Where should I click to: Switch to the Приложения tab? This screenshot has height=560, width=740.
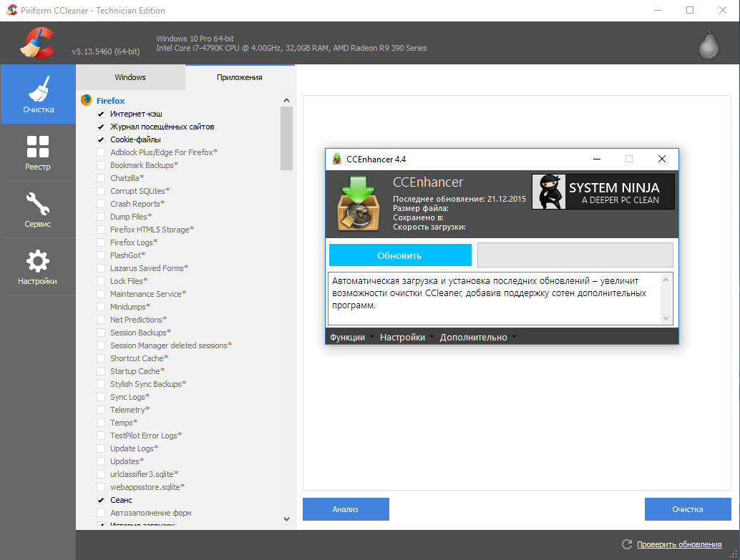click(240, 77)
